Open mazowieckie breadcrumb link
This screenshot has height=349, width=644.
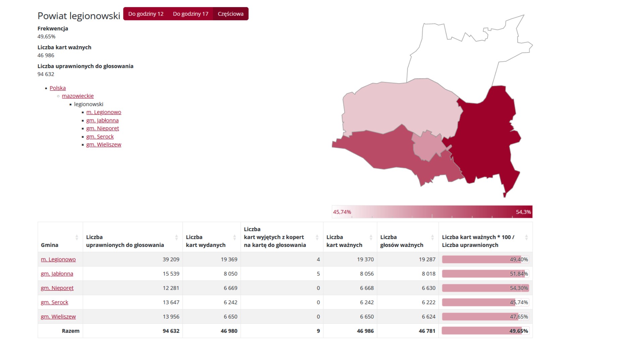[x=78, y=96]
